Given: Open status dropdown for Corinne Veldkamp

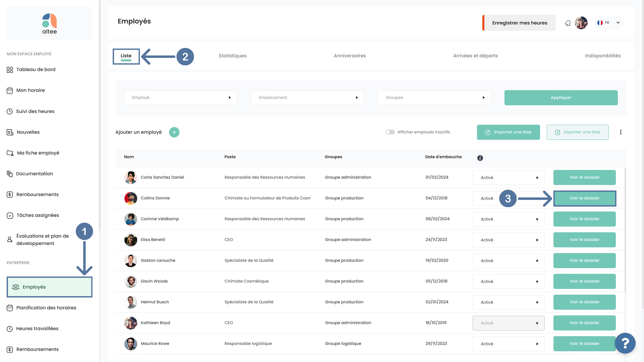Looking at the screenshot, I should click(509, 219).
